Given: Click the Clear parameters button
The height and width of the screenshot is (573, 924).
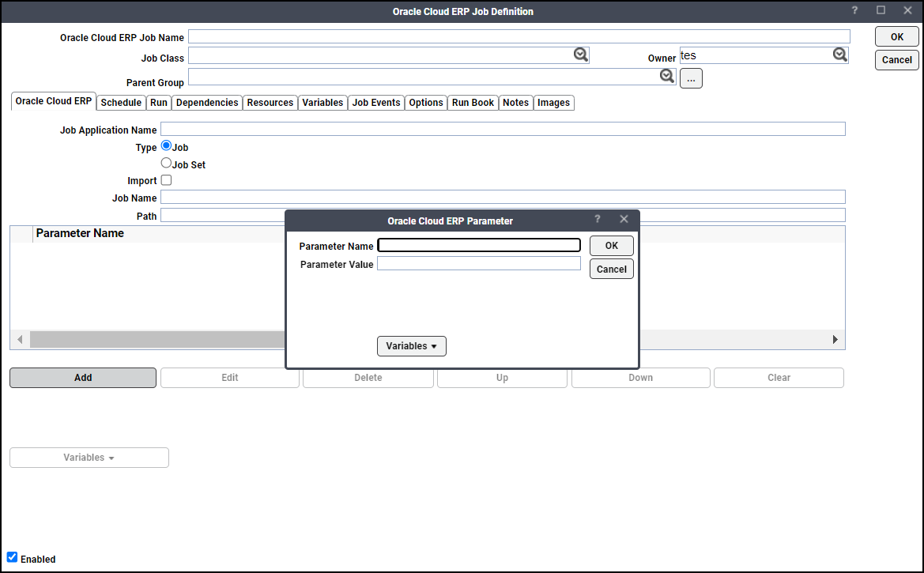Looking at the screenshot, I should click(779, 378).
